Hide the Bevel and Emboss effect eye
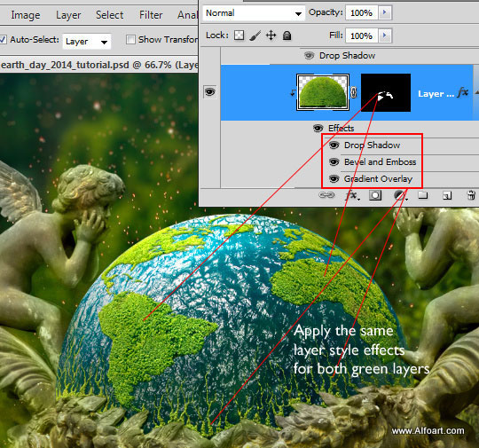The height and width of the screenshot is (448, 479). click(334, 161)
